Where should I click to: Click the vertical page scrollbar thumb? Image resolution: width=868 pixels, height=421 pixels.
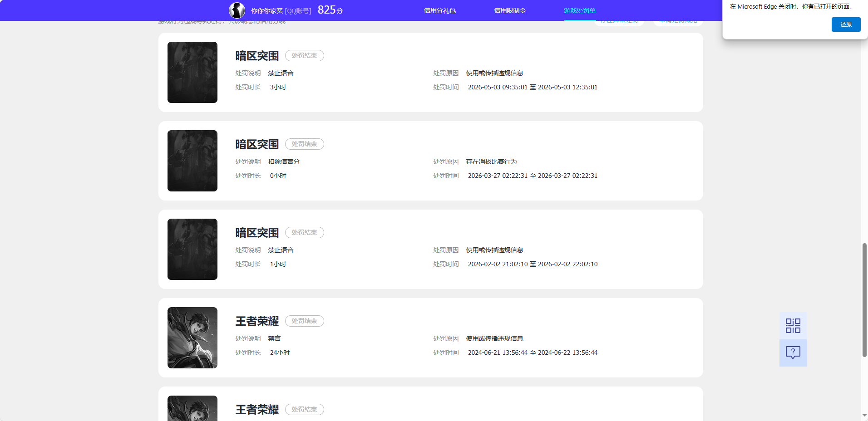(x=864, y=300)
